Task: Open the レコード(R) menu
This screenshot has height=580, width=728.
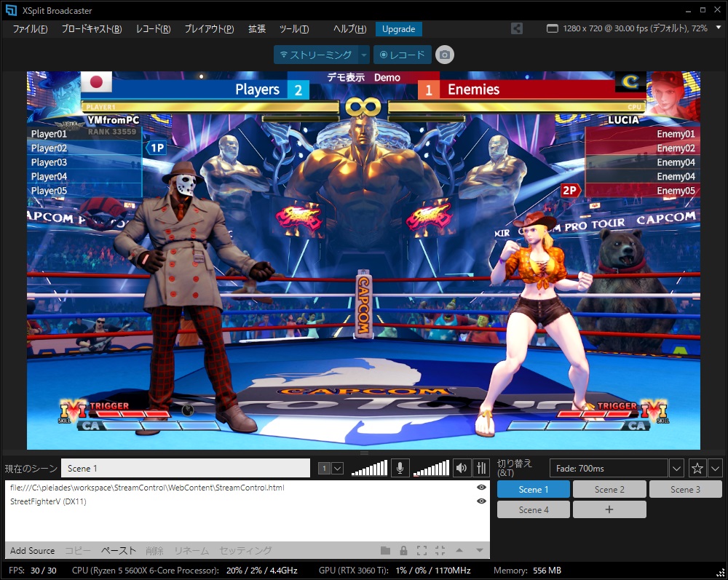Action: click(153, 29)
